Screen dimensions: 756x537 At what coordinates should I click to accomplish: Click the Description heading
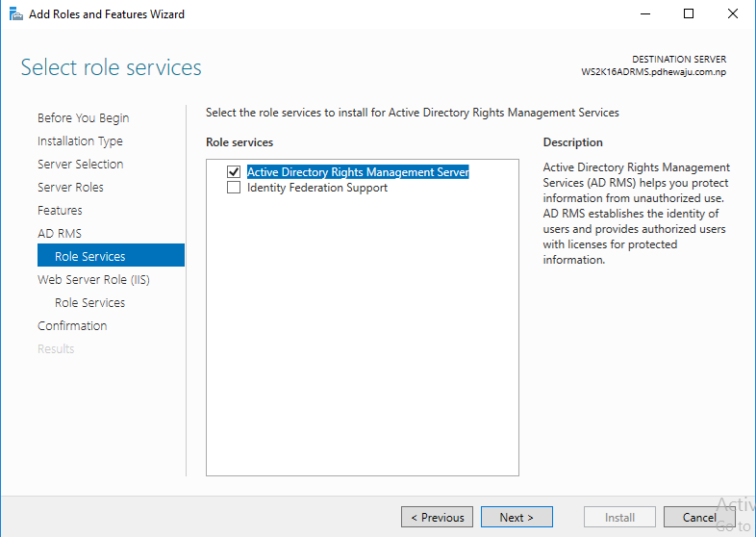point(573,142)
